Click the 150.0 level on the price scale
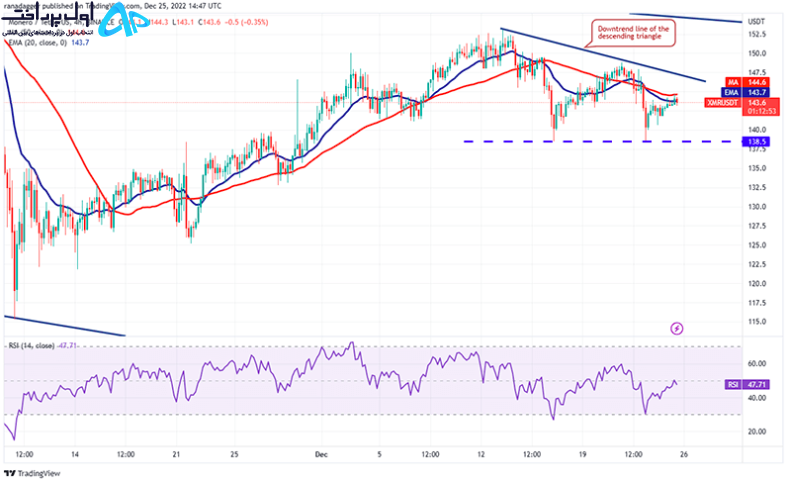Image resolution: width=785 pixels, height=479 pixels. pos(757,53)
